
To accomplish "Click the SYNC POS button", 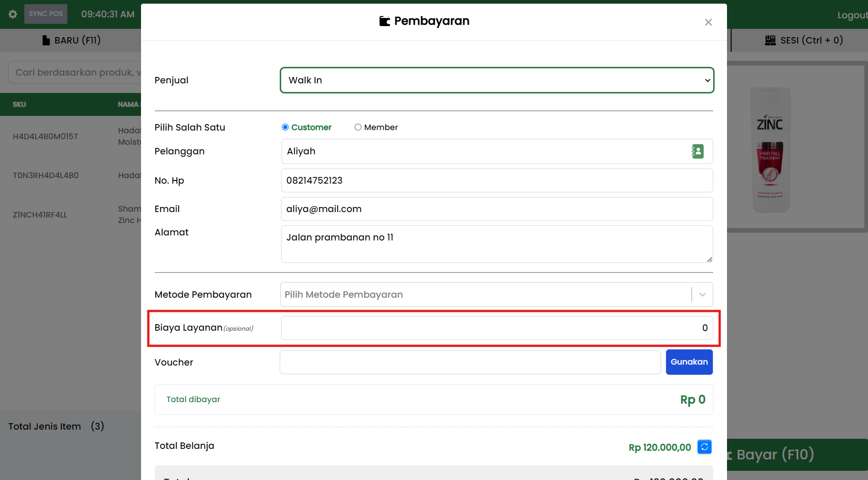I will pos(46,14).
